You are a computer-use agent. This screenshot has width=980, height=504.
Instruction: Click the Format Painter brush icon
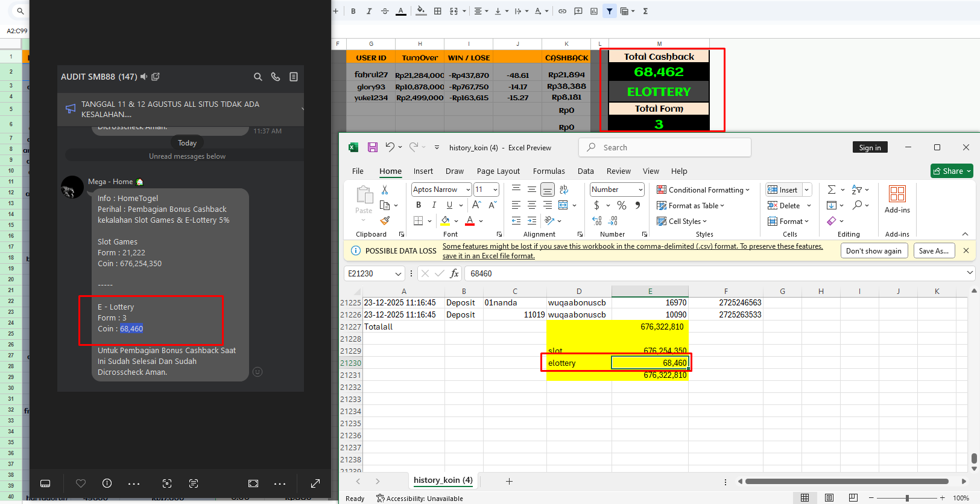(385, 221)
